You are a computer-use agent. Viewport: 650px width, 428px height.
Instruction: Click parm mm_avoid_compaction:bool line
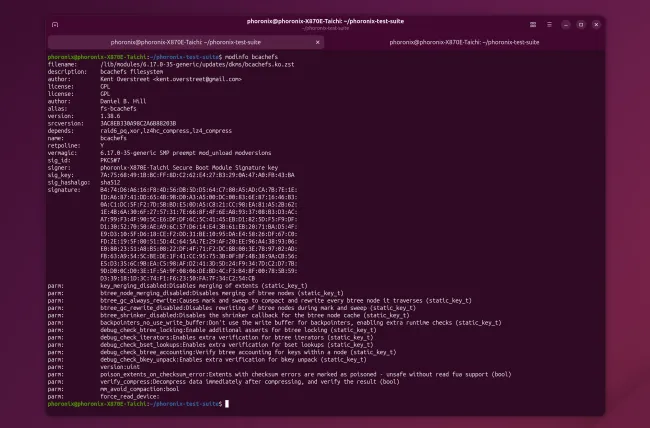tap(140, 389)
